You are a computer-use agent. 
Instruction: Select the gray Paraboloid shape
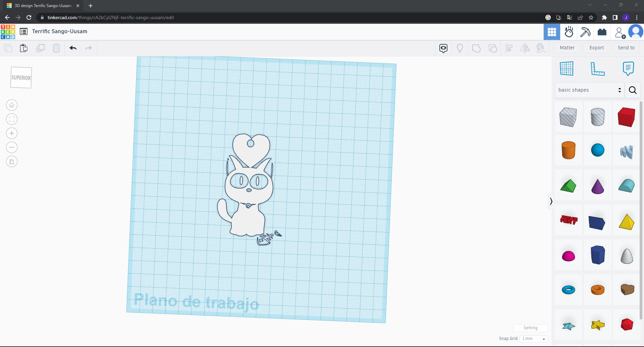(x=626, y=256)
